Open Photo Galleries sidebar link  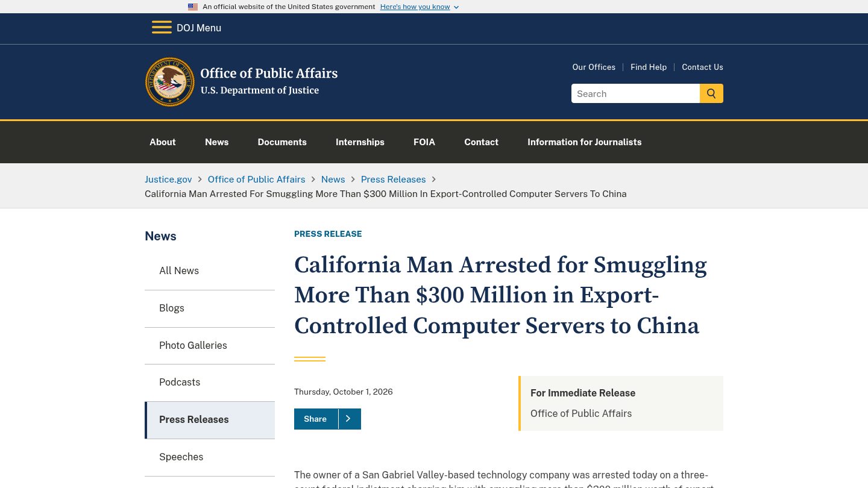click(x=210, y=346)
